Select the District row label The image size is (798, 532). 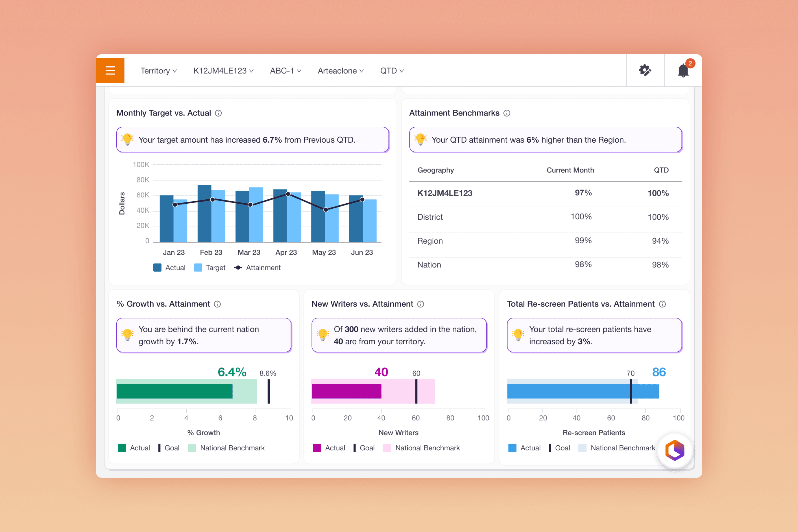(x=430, y=217)
